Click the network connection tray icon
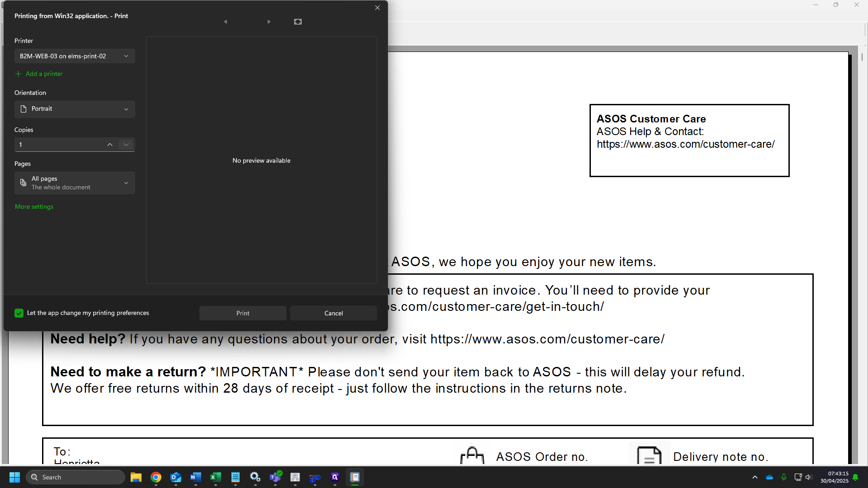 [798, 477]
